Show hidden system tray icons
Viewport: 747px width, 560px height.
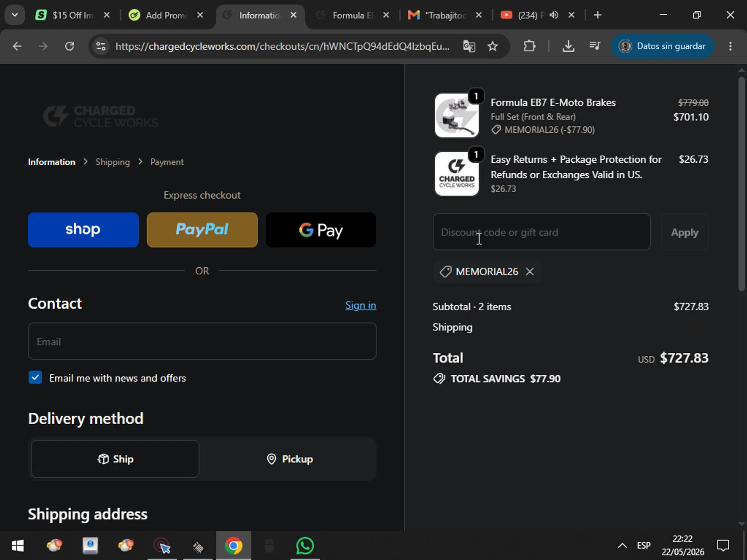(x=622, y=546)
